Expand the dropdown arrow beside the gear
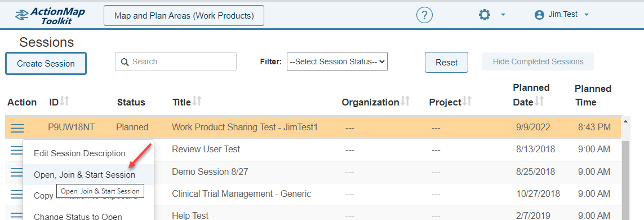Image resolution: width=644 pixels, height=220 pixels. (503, 15)
